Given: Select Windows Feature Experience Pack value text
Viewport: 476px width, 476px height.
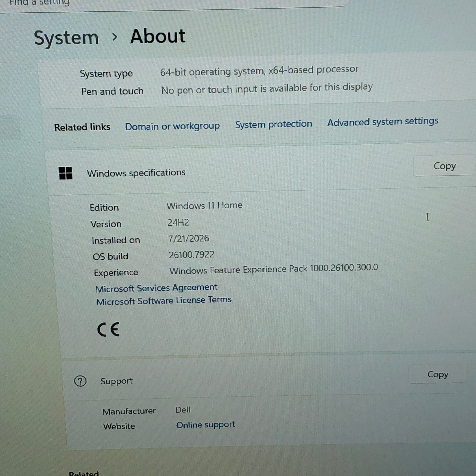Looking at the screenshot, I should click(x=273, y=269).
